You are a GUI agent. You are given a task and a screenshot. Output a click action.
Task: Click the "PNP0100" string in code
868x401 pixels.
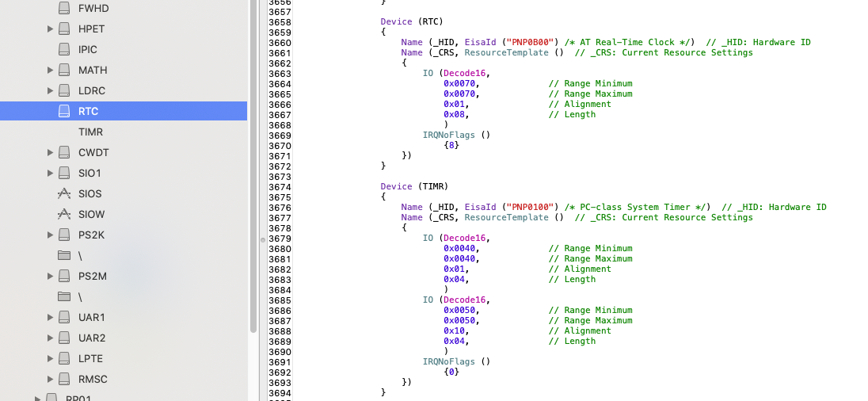pyautogui.click(x=531, y=207)
